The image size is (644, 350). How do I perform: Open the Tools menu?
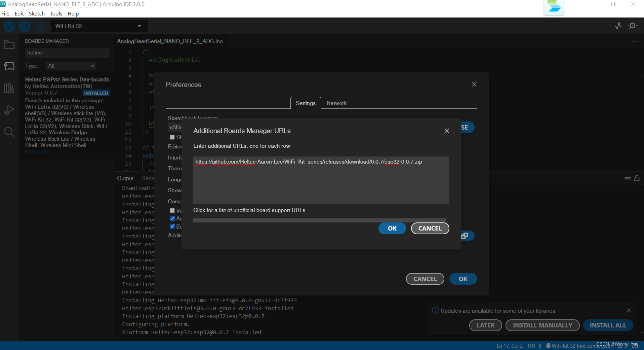pyautogui.click(x=56, y=13)
